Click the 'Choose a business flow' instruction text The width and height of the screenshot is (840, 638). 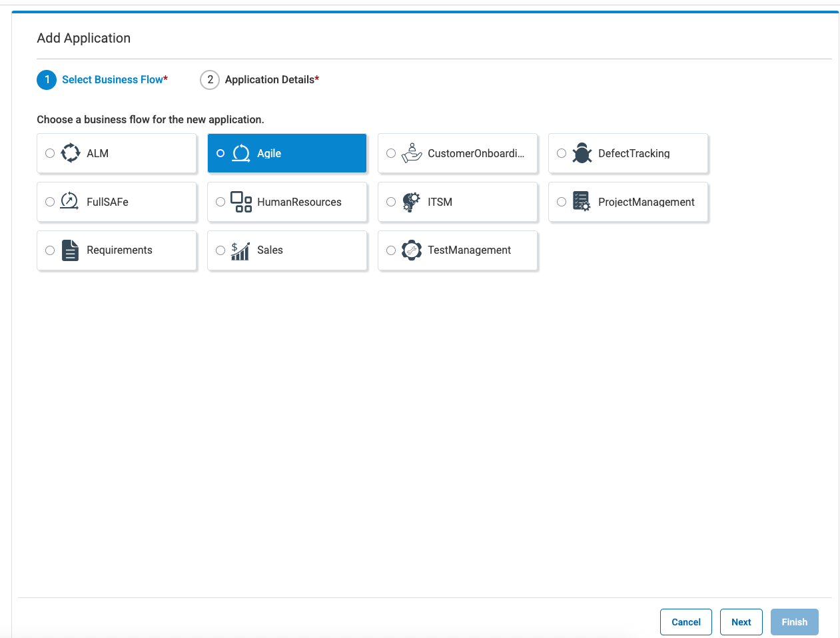coord(151,119)
